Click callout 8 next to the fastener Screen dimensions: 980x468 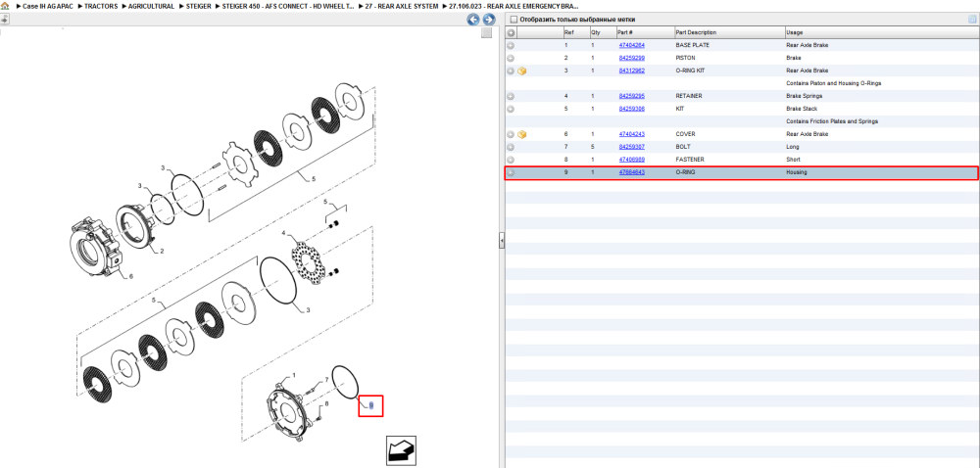tap(326, 404)
